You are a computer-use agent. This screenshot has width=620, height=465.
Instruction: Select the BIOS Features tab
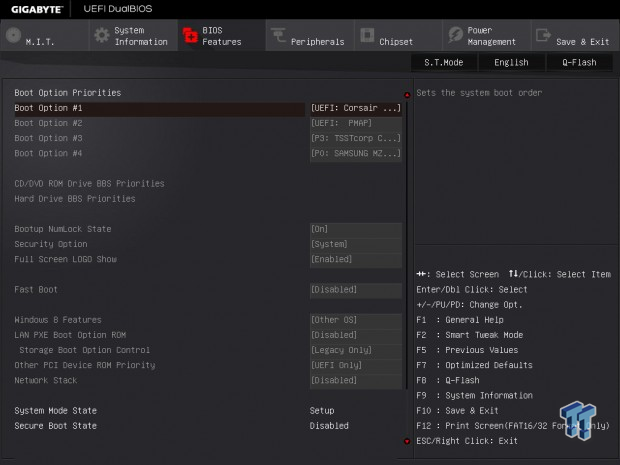[x=221, y=35]
